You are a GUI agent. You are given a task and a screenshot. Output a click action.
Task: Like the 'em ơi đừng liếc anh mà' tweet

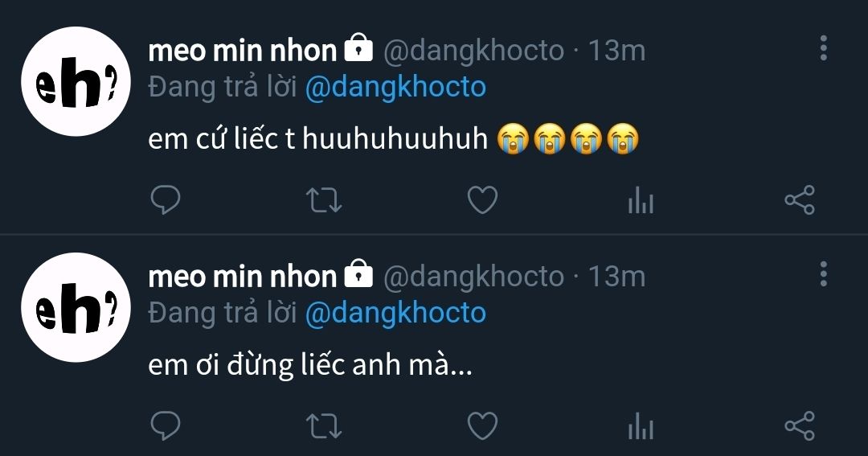(482, 425)
